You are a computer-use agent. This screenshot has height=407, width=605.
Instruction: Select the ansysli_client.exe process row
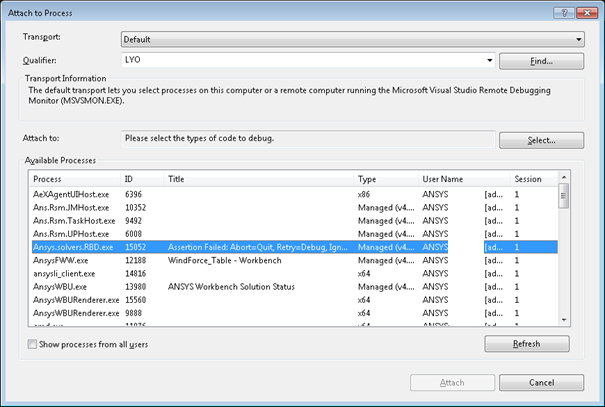(x=294, y=274)
